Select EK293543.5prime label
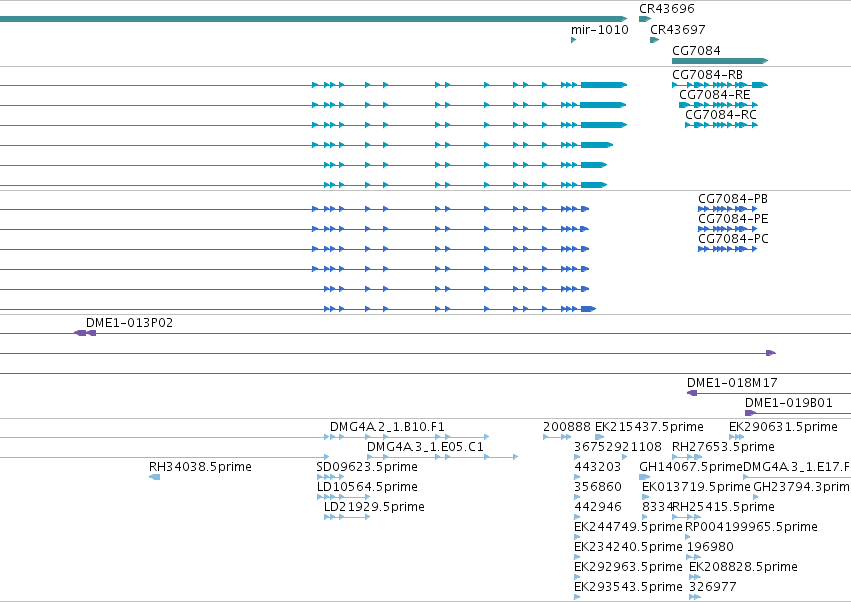Image resolution: width=851 pixels, height=602 pixels. [628, 587]
